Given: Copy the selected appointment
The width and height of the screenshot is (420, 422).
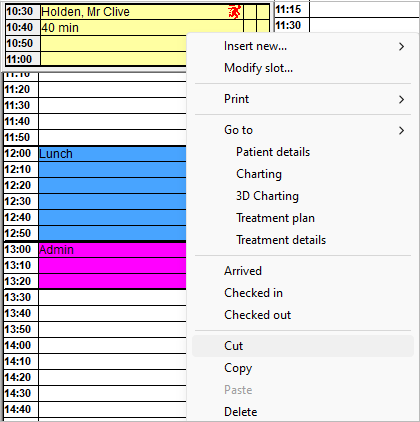Looking at the screenshot, I should (x=238, y=368).
